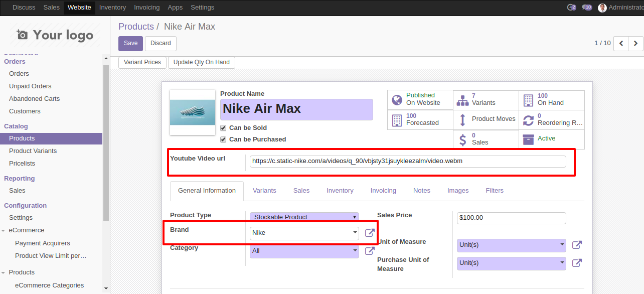This screenshot has height=294, width=644.
Task: Click the camera icon in Your logo
Action: coord(22,35)
